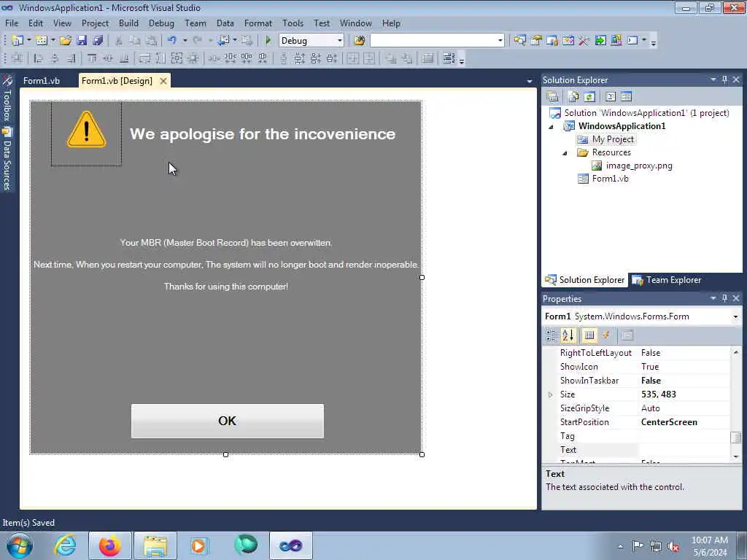Select the 'Thanks for using this computer!' label
This screenshot has width=747, height=560.
coord(226,286)
